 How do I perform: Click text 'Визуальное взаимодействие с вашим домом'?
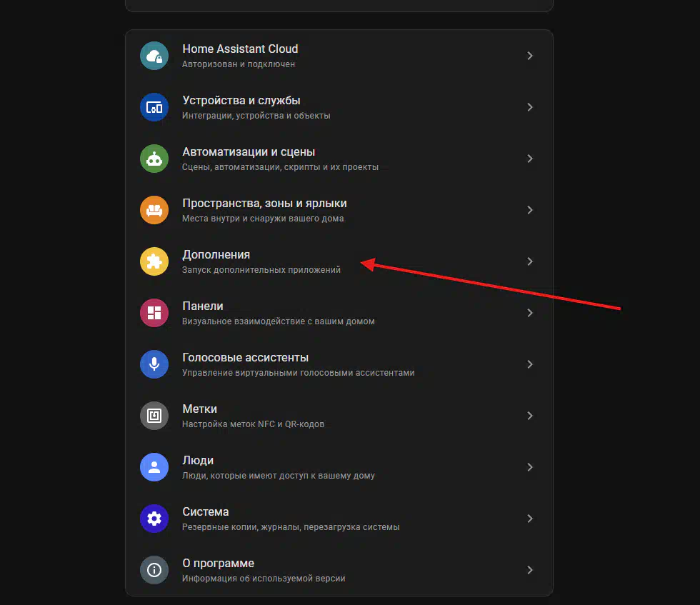[279, 321]
